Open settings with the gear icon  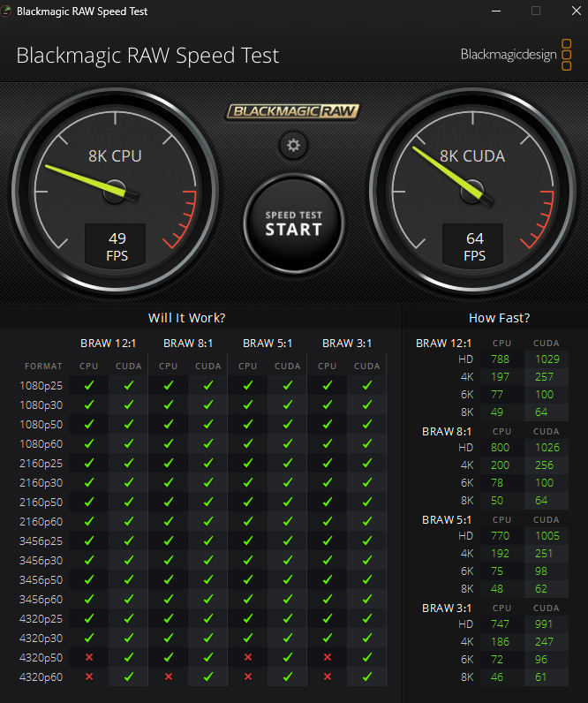click(293, 145)
